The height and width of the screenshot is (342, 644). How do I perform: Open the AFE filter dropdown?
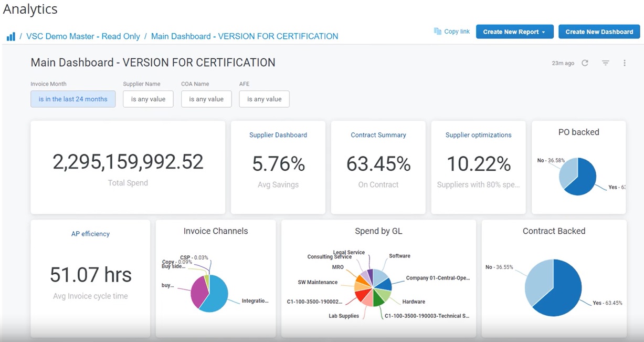click(x=264, y=99)
